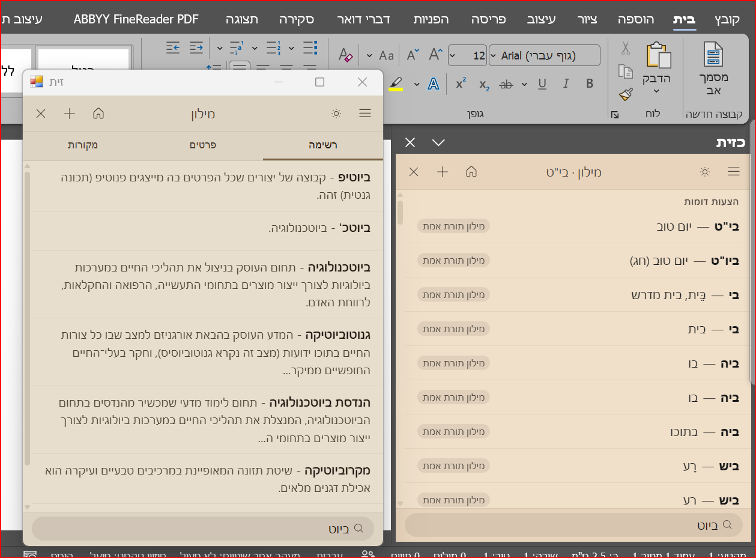Click the Format Painter brush icon
The width and height of the screenshot is (756, 558).
click(x=626, y=94)
